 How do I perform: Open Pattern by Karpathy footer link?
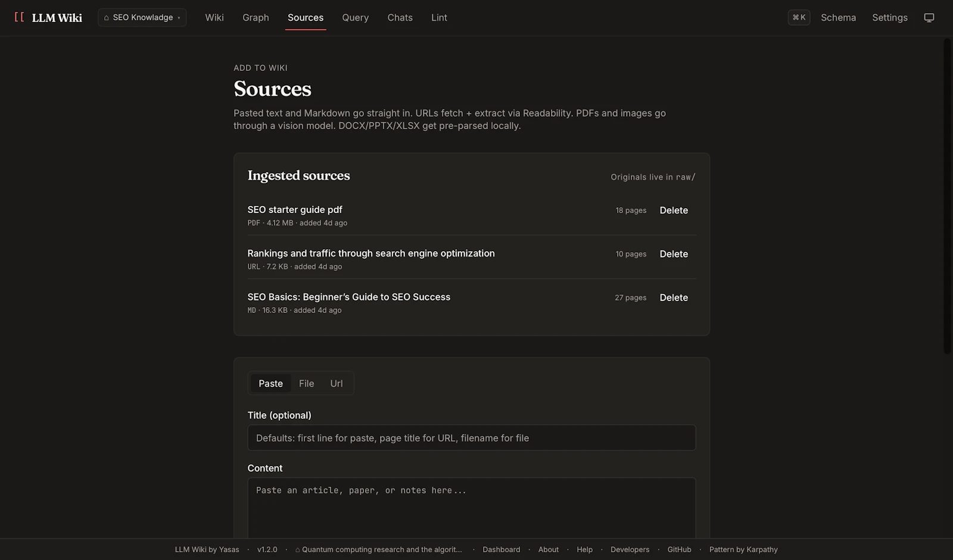pyautogui.click(x=743, y=549)
